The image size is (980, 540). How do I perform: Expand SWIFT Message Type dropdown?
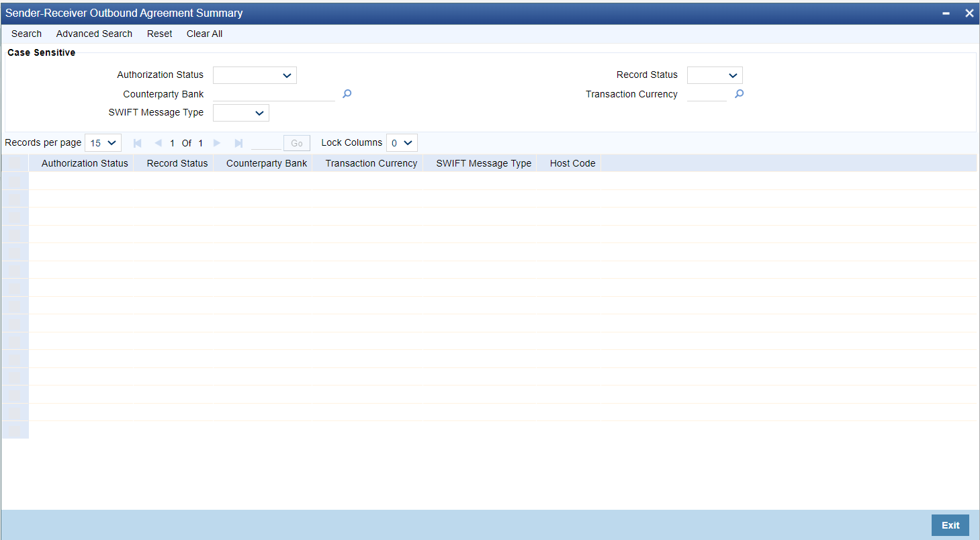pyautogui.click(x=241, y=113)
